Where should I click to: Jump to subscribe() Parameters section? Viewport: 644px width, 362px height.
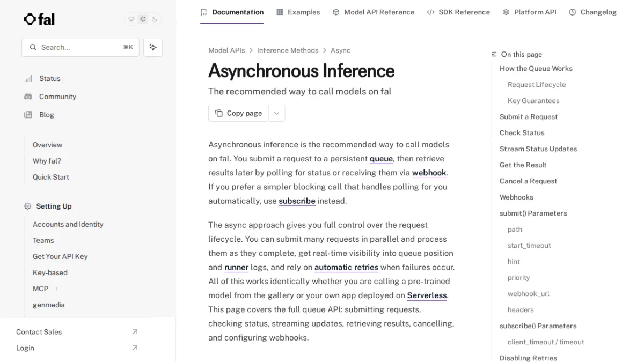click(538, 326)
